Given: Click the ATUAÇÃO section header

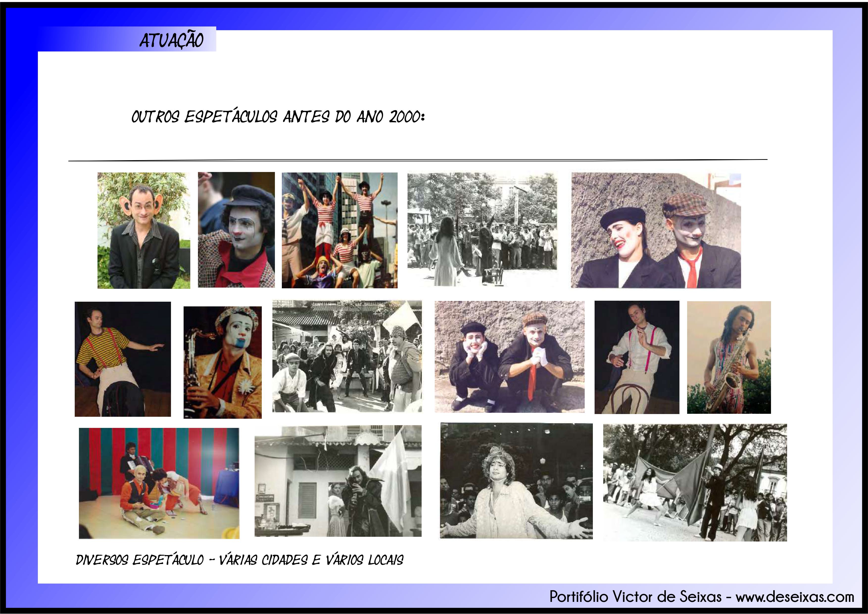Looking at the screenshot, I should click(x=171, y=40).
